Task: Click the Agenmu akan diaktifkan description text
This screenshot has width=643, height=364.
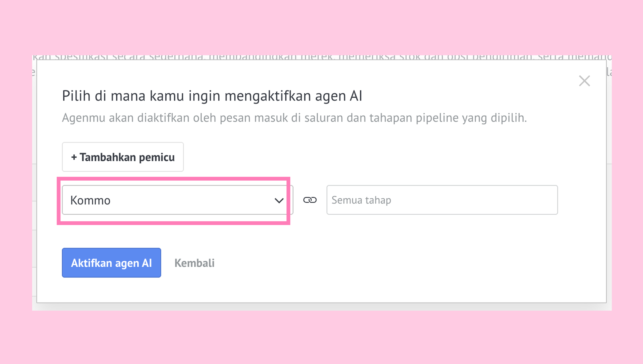Action: (294, 118)
